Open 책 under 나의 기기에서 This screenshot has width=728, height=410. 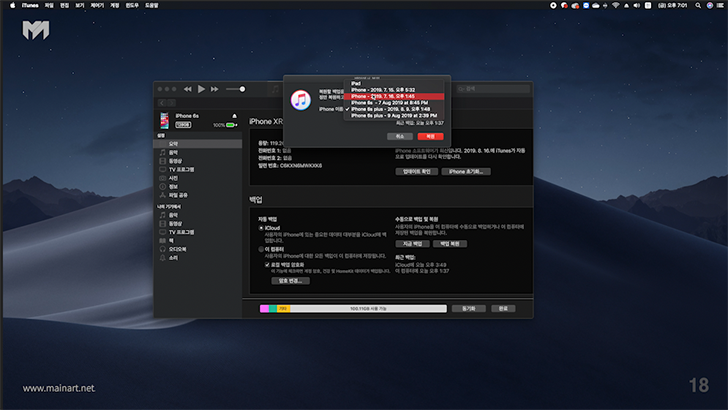coord(198,241)
